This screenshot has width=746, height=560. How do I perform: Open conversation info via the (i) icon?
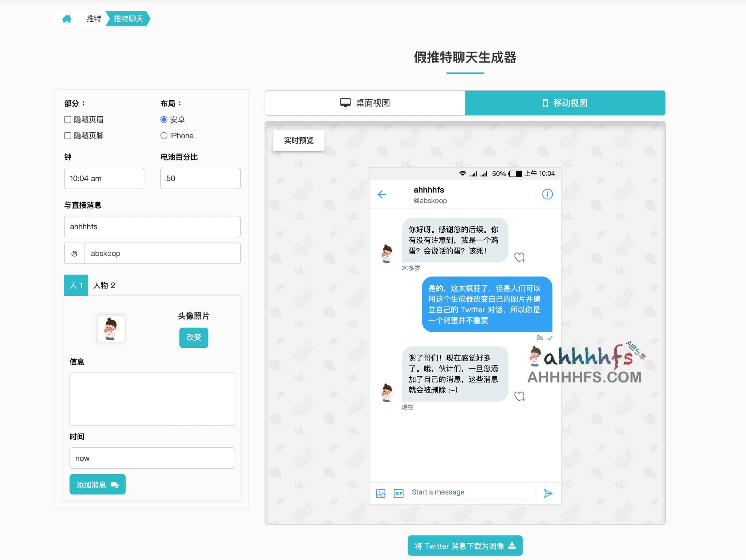tap(547, 194)
